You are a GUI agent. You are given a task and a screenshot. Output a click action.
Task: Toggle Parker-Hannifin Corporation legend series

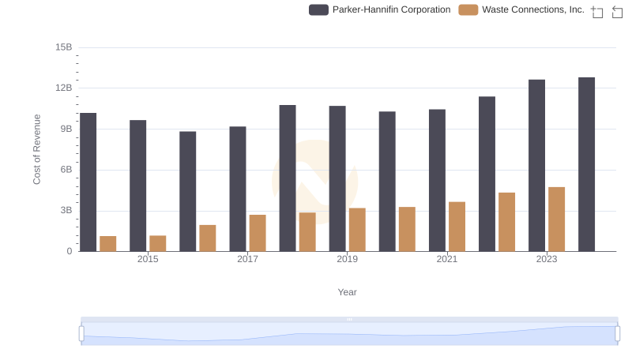(x=380, y=9)
